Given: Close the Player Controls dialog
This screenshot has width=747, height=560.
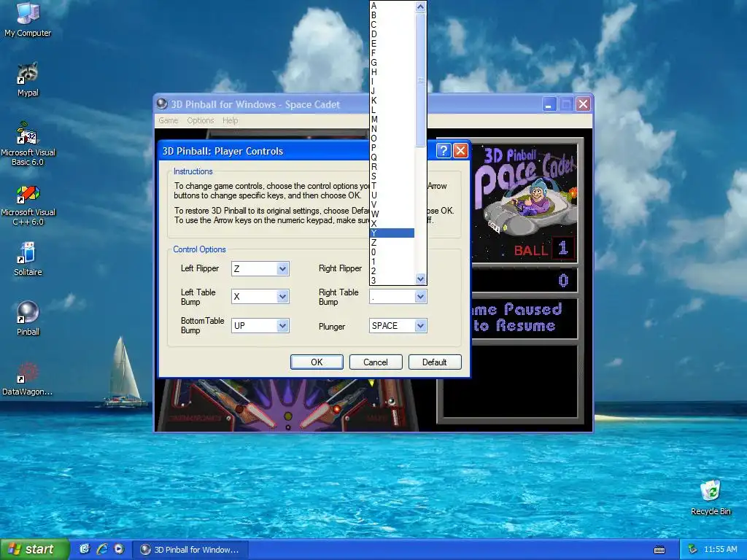Looking at the screenshot, I should click(x=460, y=151).
